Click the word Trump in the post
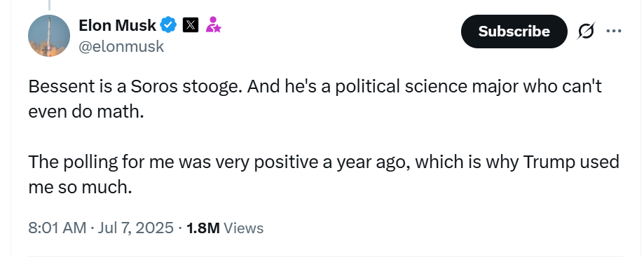The height and width of the screenshot is (257, 644). 549,162
